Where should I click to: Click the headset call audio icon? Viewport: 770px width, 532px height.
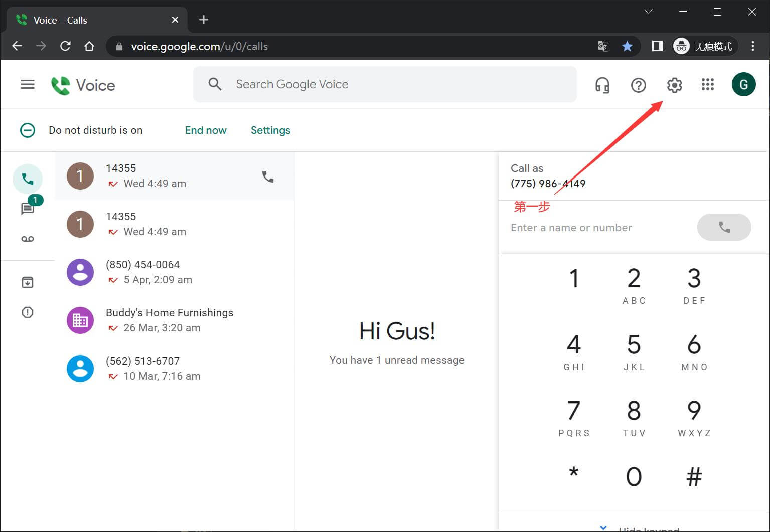602,85
